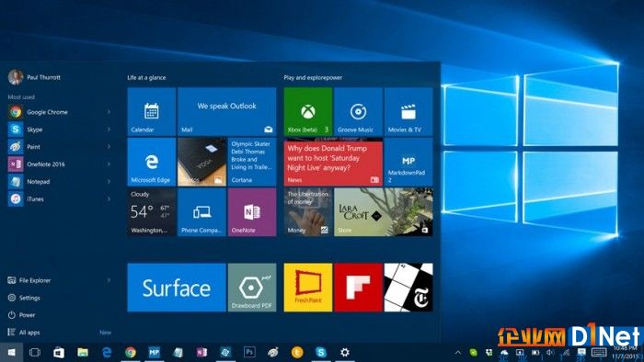Open OneDrive cloud icon in system tray
Image resolution: width=644 pixels, height=362 pixels.
coord(504,352)
